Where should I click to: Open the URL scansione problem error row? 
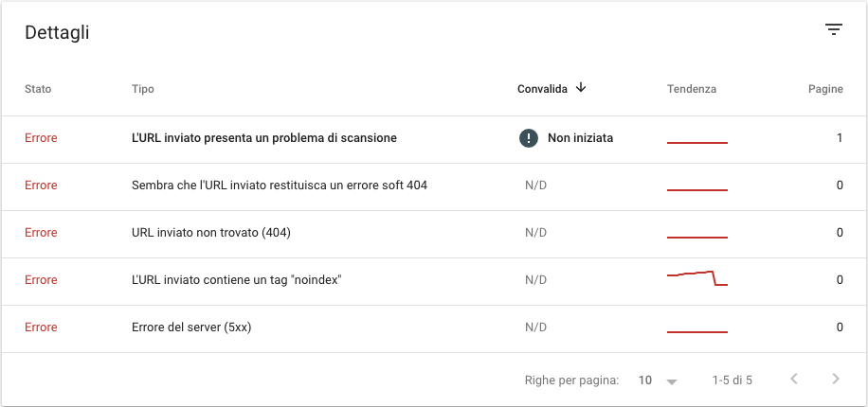[434, 139]
